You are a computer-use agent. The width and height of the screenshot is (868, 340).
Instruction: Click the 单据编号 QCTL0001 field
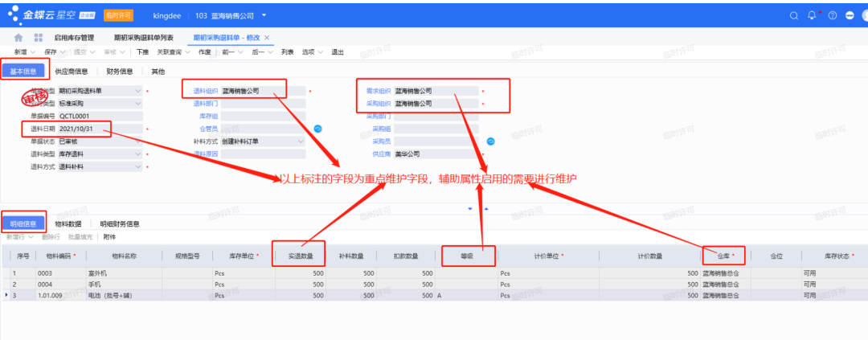pyautogui.click(x=100, y=116)
